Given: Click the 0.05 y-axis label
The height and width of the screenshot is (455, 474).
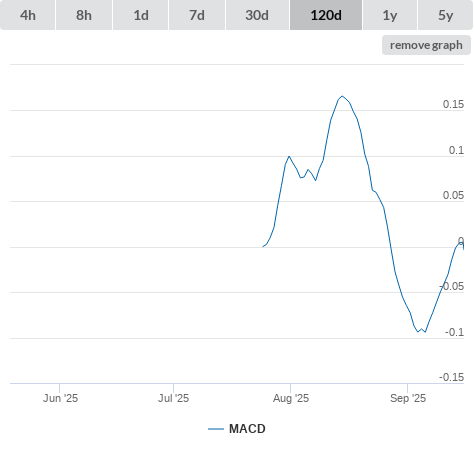Looking at the screenshot, I should click(453, 195).
